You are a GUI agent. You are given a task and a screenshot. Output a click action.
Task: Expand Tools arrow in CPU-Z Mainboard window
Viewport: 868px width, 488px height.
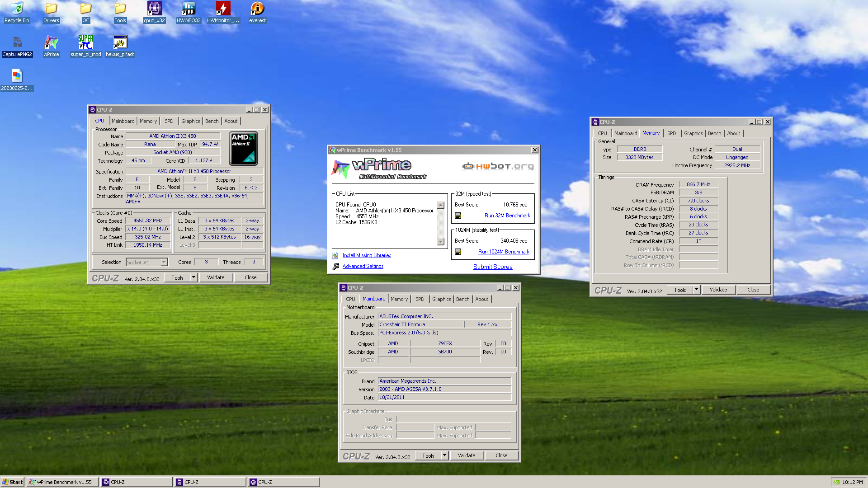tap(445, 455)
